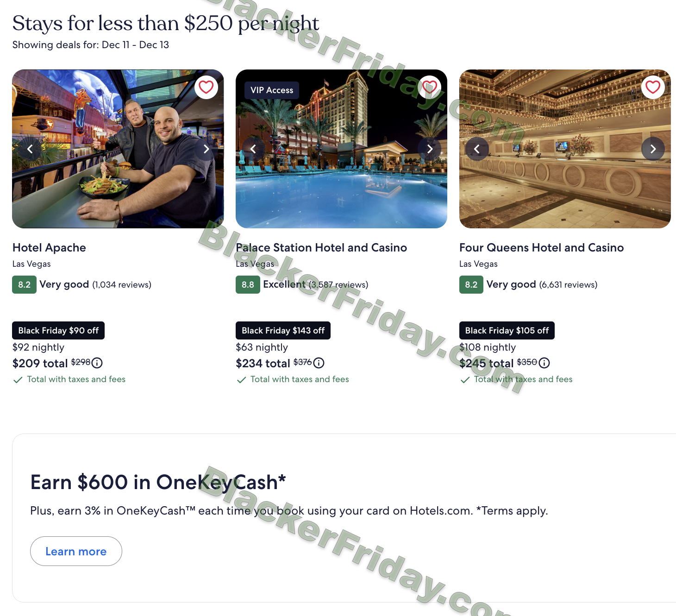This screenshot has width=676, height=616.
Task: Go to previous Palace Station photo
Action: point(253,149)
